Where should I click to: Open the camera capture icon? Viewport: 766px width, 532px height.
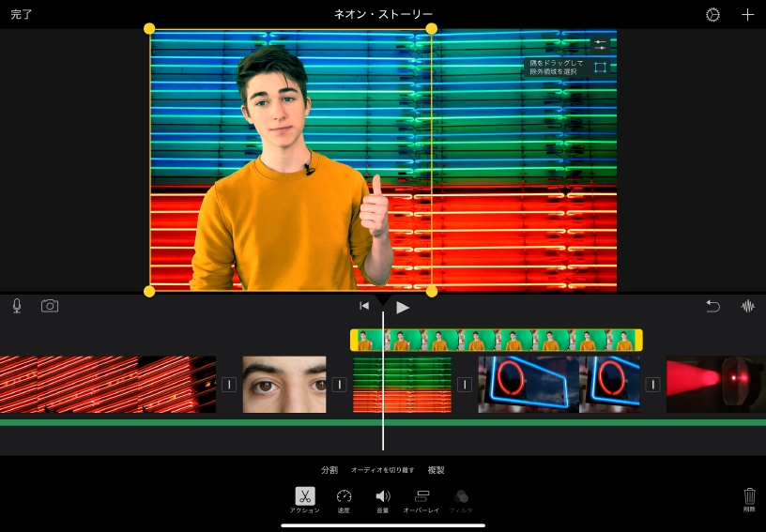tap(50, 306)
